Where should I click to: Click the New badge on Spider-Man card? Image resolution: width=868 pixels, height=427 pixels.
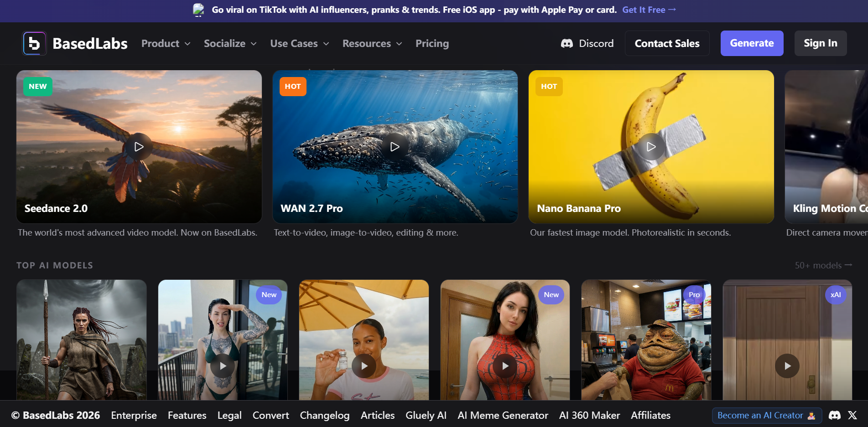pyautogui.click(x=551, y=295)
